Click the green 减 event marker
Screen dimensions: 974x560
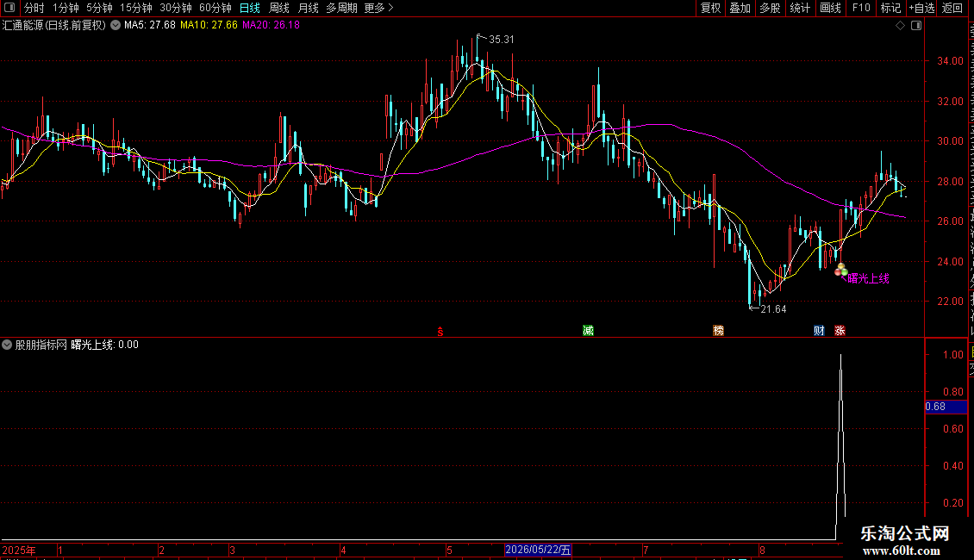(x=588, y=330)
